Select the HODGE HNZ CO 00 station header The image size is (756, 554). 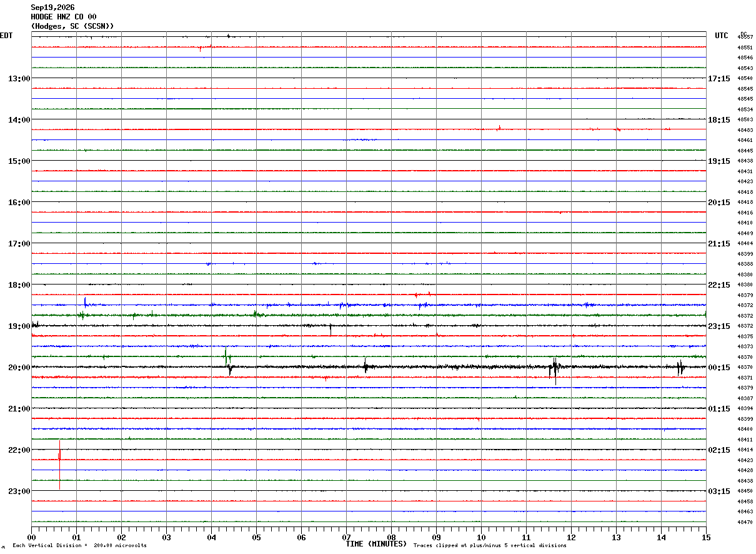pyautogui.click(x=64, y=17)
